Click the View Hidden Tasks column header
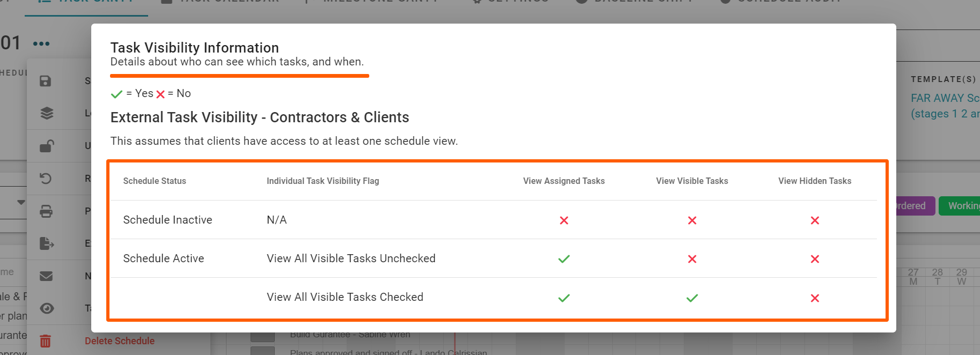This screenshot has width=980, height=355. click(x=814, y=181)
